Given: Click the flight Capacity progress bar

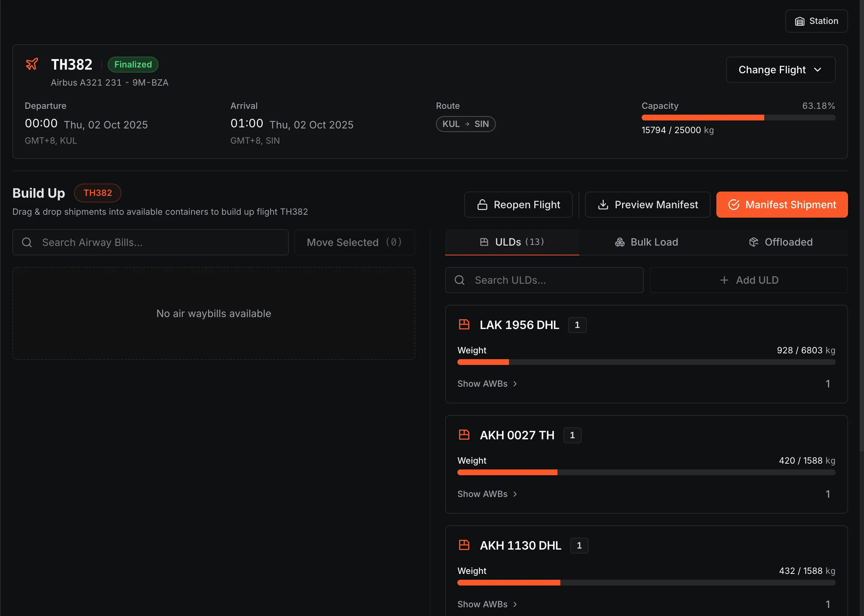Looking at the screenshot, I should [x=738, y=118].
